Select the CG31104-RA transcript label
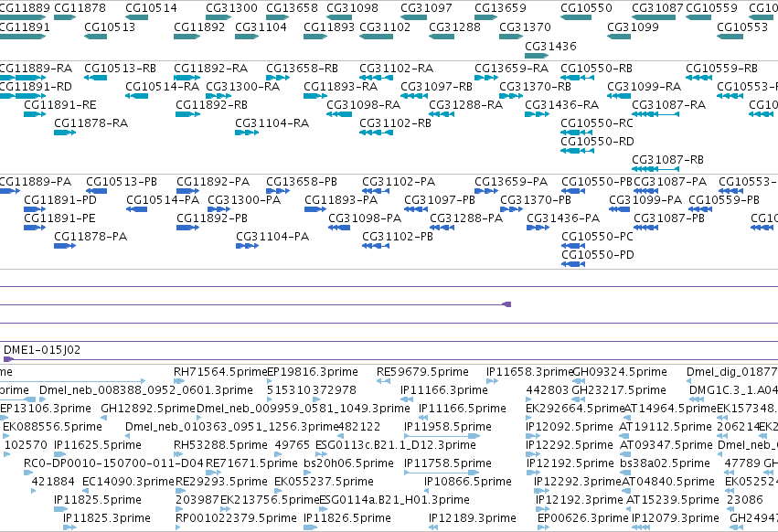 click(272, 123)
